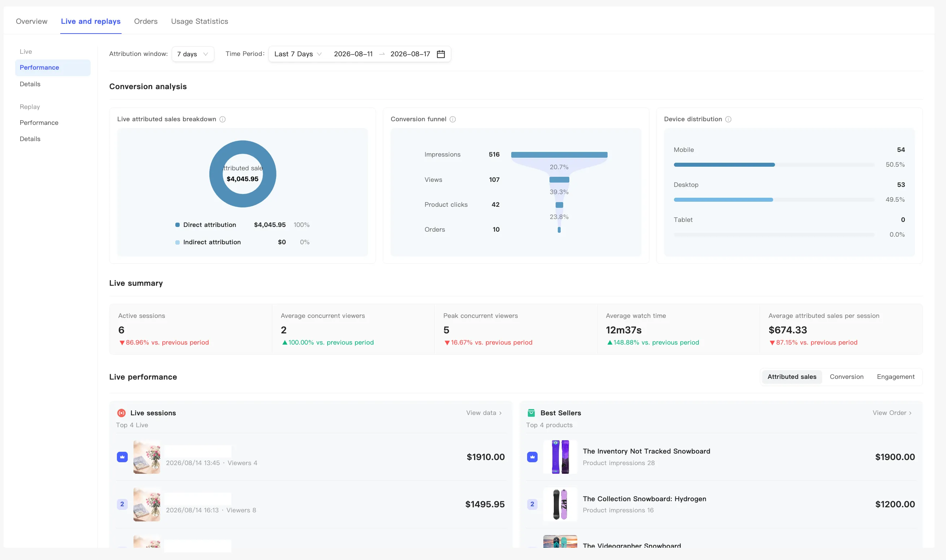The width and height of the screenshot is (946, 560).
Task: Open Inventory Not Tracked Snowboard product image
Action: (560, 457)
